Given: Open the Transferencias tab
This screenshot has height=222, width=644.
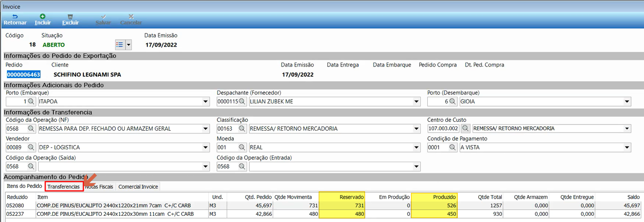Looking at the screenshot, I should pos(64,187).
